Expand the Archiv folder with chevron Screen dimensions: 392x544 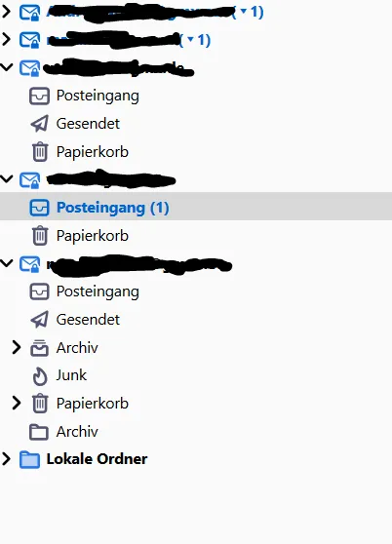(17, 347)
